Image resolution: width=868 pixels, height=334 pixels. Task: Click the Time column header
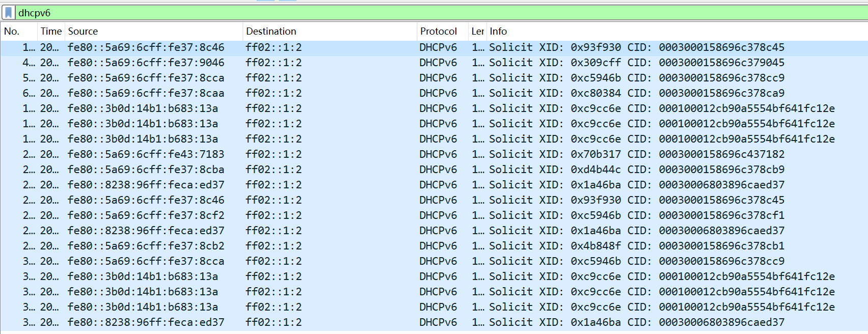point(51,32)
